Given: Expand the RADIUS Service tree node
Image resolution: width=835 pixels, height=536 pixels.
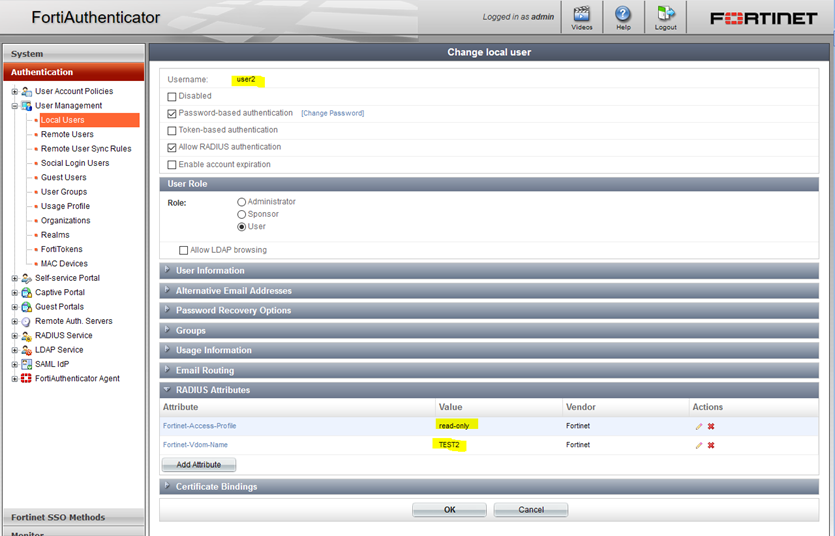Looking at the screenshot, I should [15, 336].
